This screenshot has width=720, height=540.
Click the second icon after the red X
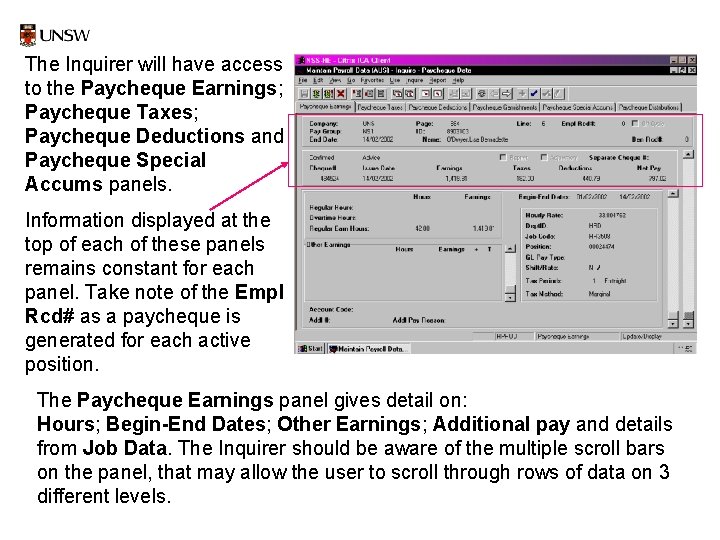[368, 94]
